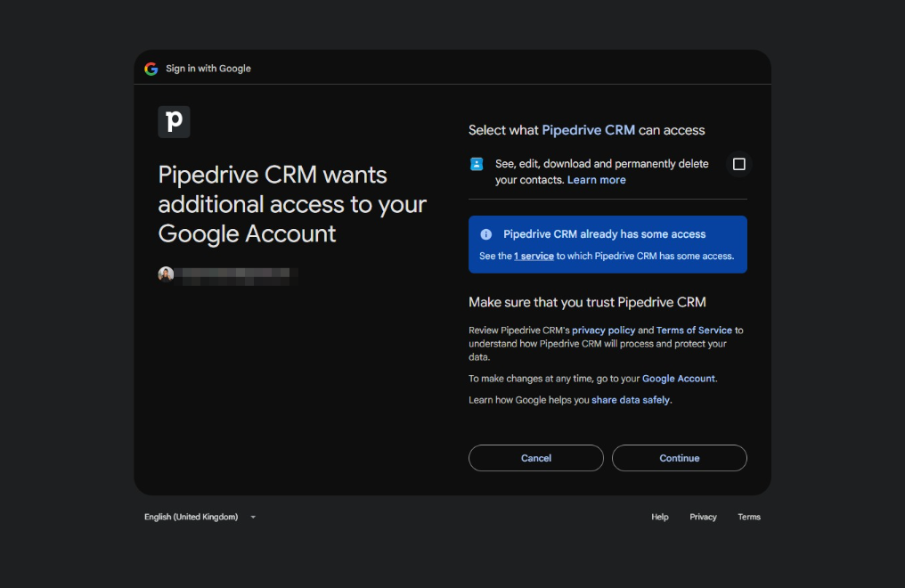The height and width of the screenshot is (588, 905).
Task: Open share data safely link
Action: coord(631,400)
